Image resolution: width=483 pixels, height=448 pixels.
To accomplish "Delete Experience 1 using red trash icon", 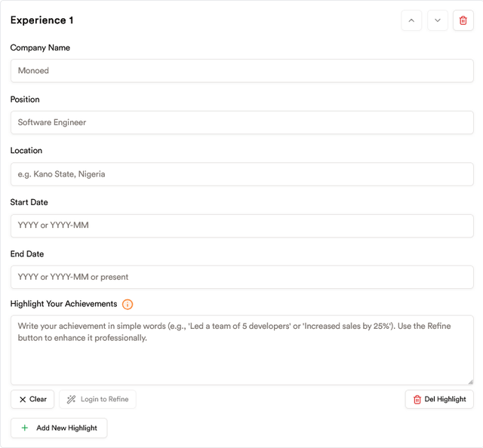I will click(463, 20).
